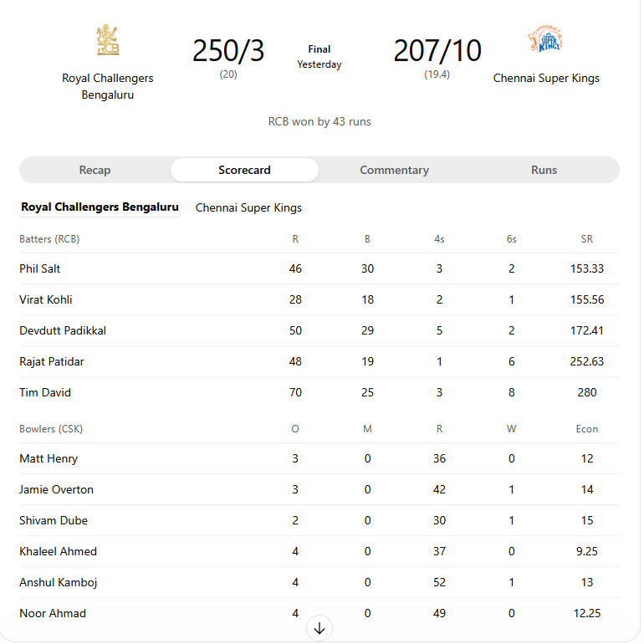This screenshot has width=644, height=644.
Task: Select batter Devdutt Padikkal
Action: [x=63, y=330]
